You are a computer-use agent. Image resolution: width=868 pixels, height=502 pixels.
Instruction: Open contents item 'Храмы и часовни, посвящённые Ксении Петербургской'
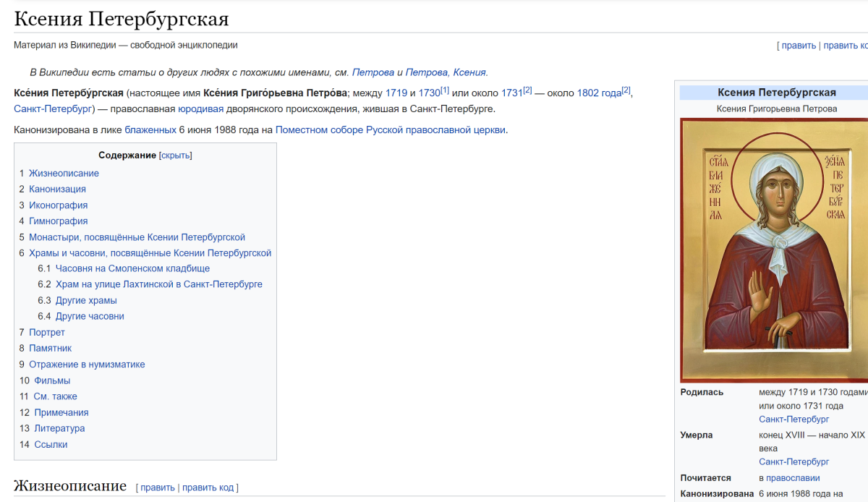pos(150,253)
